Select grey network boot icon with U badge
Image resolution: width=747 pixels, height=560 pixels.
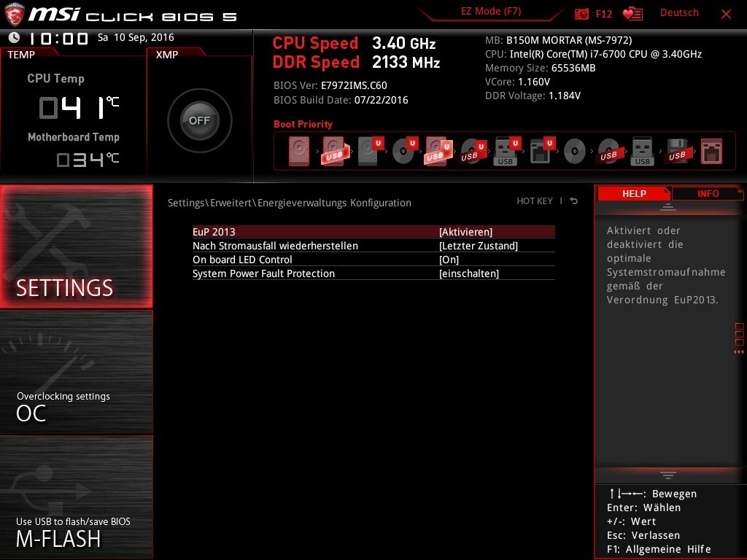pyautogui.click(x=542, y=152)
